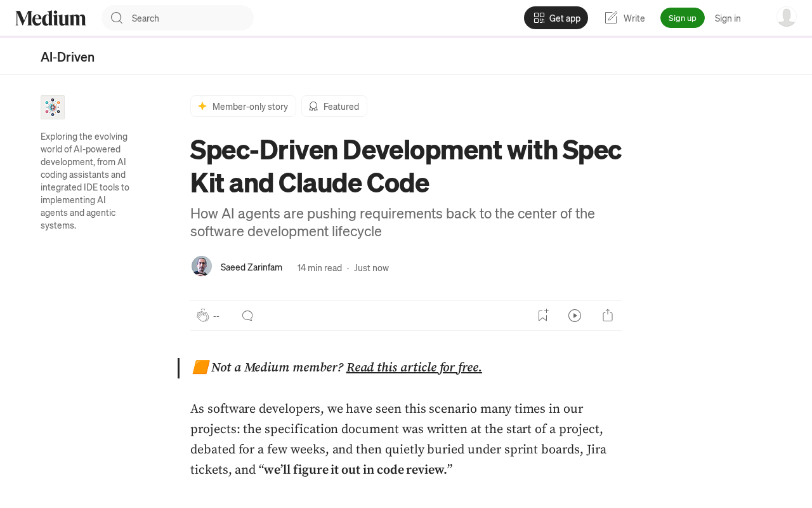Screen dimensions: 812x508
Task: Select the Featured label text
Action: point(341,106)
